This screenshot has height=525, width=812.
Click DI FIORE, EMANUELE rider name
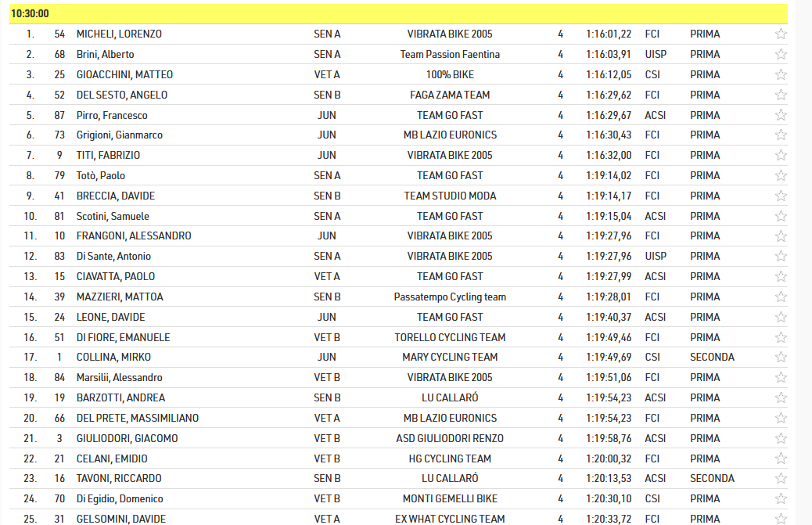pos(123,337)
